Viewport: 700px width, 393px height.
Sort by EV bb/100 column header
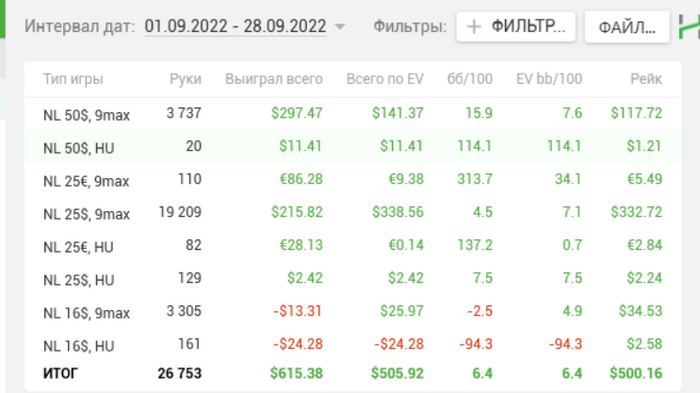click(x=549, y=79)
